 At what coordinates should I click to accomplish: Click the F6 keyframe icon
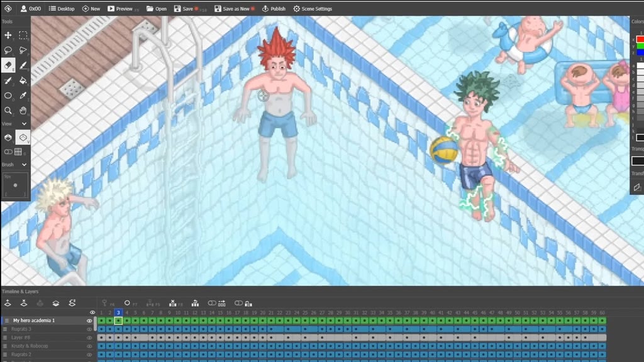click(105, 304)
